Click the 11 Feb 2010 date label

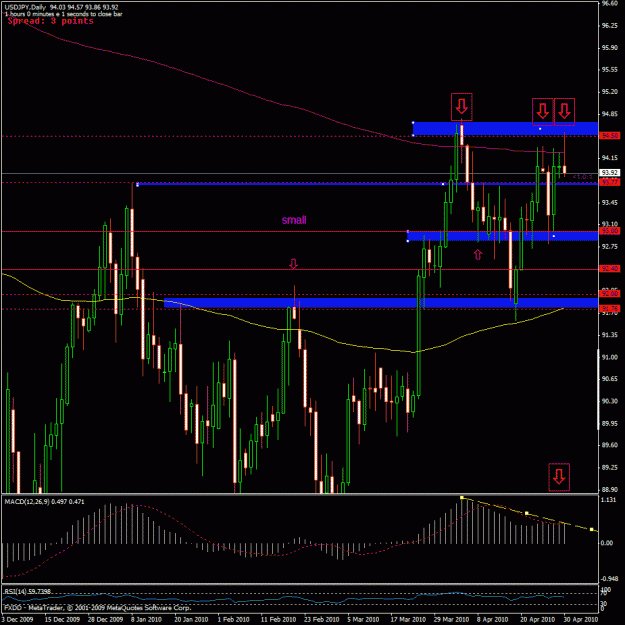point(279,619)
